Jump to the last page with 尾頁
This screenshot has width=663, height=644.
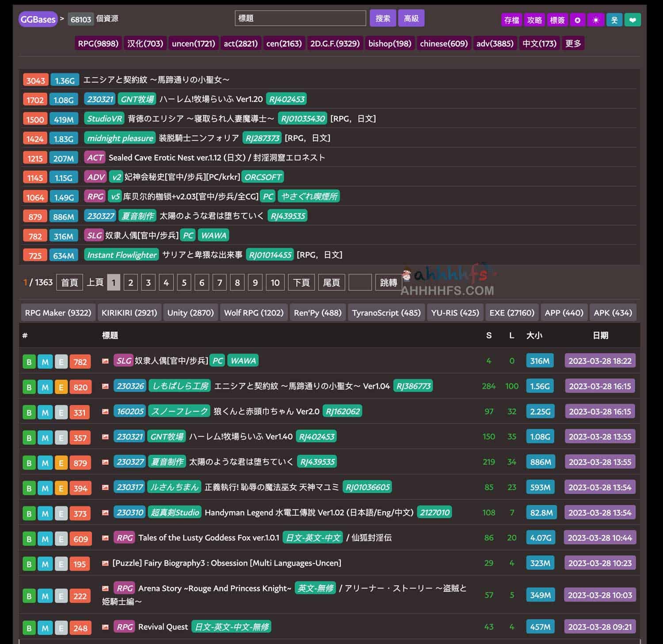pos(331,283)
